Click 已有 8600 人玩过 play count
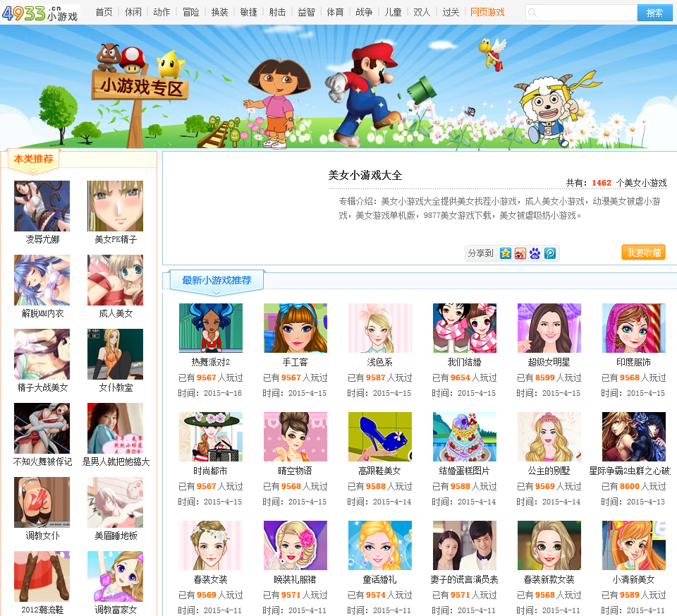Screen dimensions: 677x616 (x=634, y=486)
